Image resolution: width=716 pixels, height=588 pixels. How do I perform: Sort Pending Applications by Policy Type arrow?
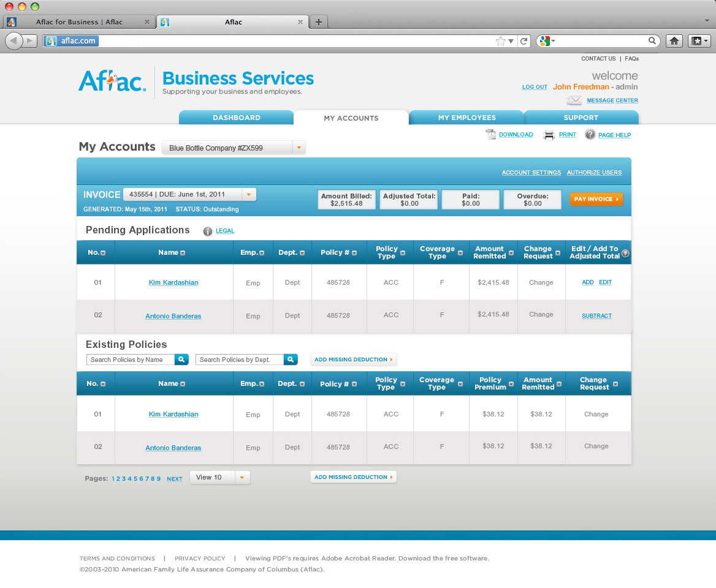click(x=403, y=253)
